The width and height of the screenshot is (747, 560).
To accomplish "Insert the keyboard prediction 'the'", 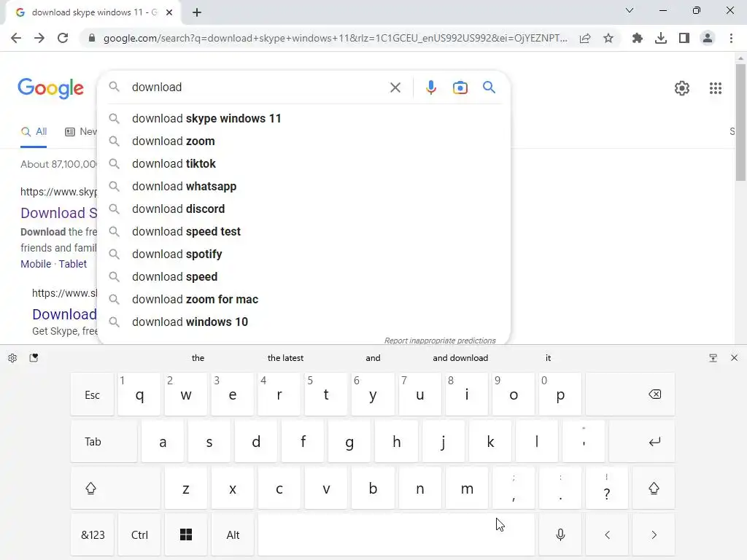I will coord(198,358).
